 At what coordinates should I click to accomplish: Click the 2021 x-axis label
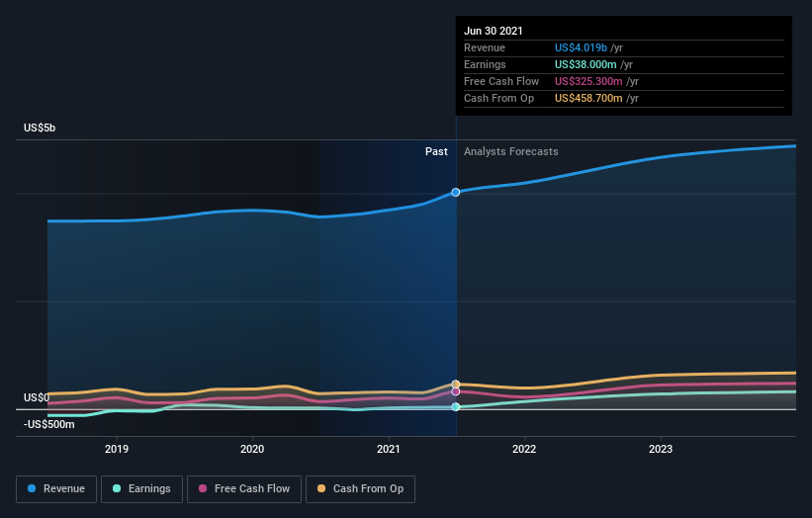tap(389, 449)
